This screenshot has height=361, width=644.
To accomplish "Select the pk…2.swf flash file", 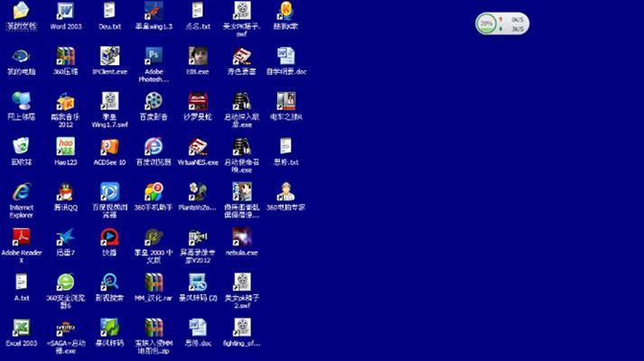I will pos(242,282).
